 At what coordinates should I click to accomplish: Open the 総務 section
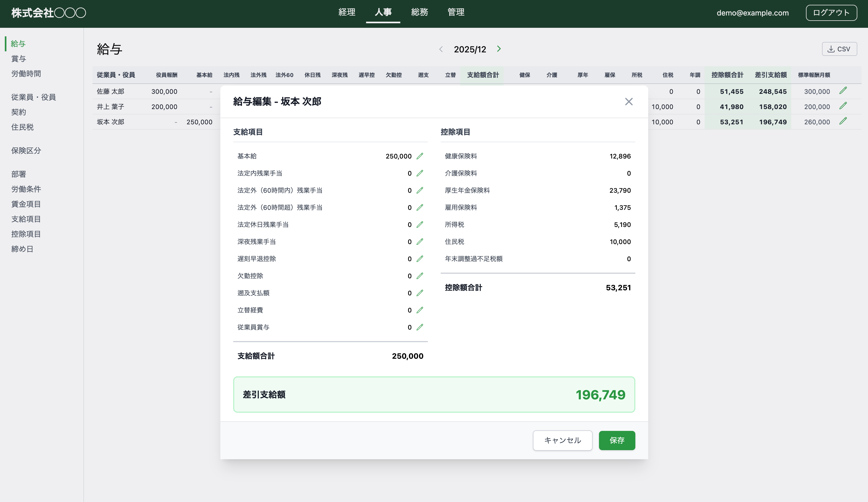pos(420,12)
